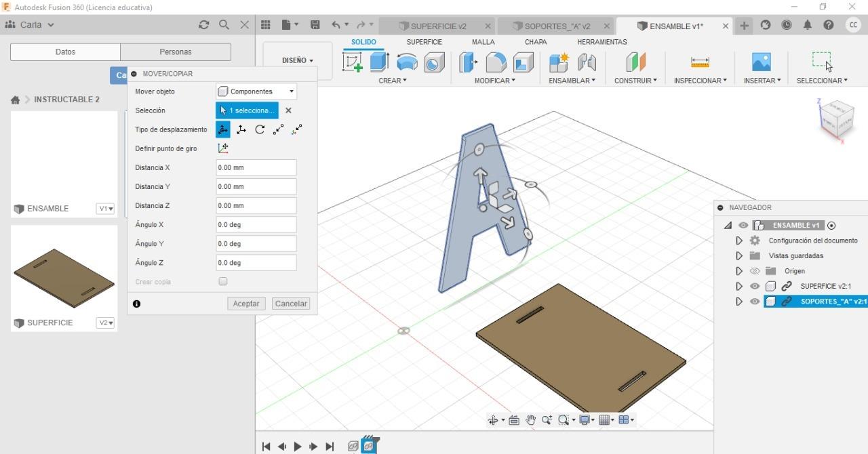Select the Shell modify icon
The width and height of the screenshot is (868, 454).
(523, 62)
